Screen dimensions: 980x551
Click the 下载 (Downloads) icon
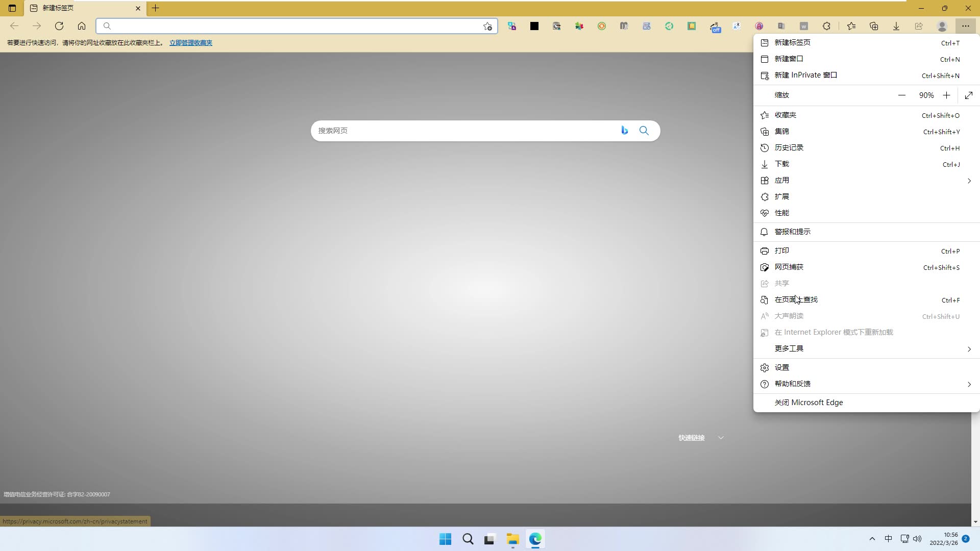point(764,164)
